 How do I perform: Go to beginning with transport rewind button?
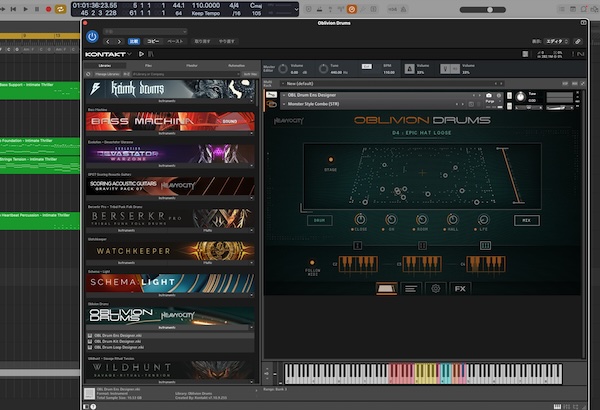coord(13,9)
